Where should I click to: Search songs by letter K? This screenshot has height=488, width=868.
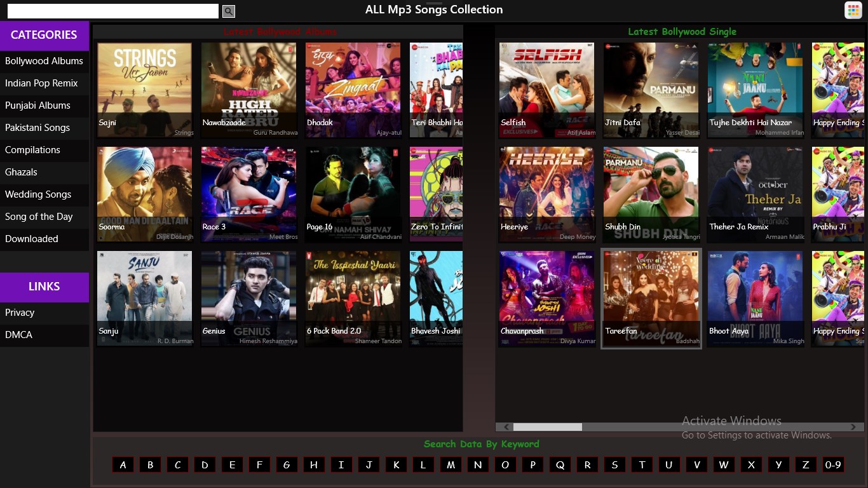tap(396, 465)
